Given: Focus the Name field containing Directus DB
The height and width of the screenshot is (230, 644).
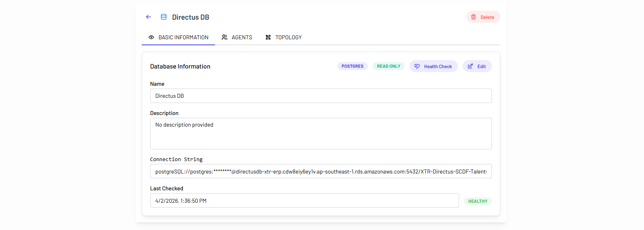Looking at the screenshot, I should click(x=321, y=96).
